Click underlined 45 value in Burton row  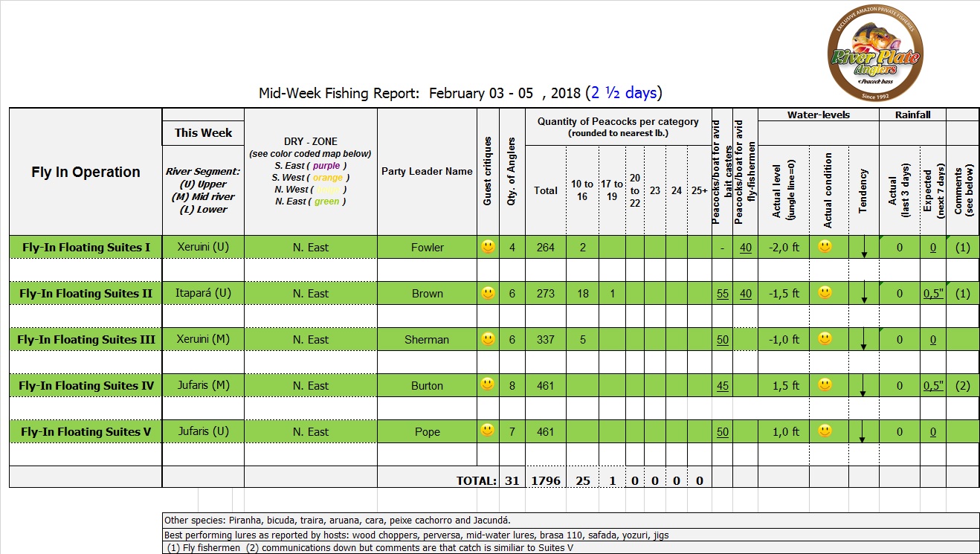click(x=722, y=386)
